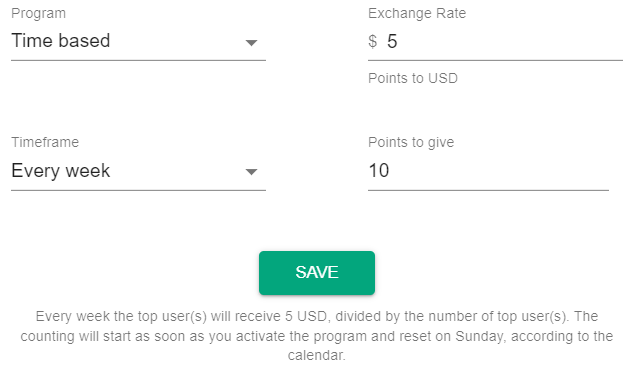This screenshot has height=384, width=637.
Task: Click the dollar sign prefix icon
Action: click(373, 41)
